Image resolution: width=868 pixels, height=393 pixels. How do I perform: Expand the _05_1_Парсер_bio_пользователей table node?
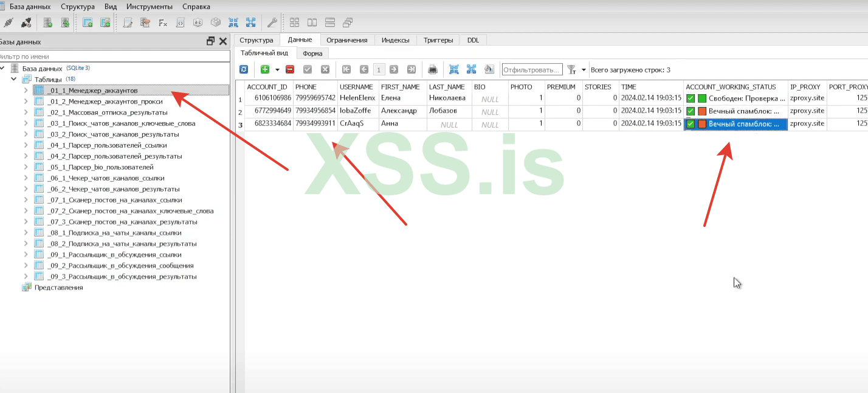click(x=26, y=167)
